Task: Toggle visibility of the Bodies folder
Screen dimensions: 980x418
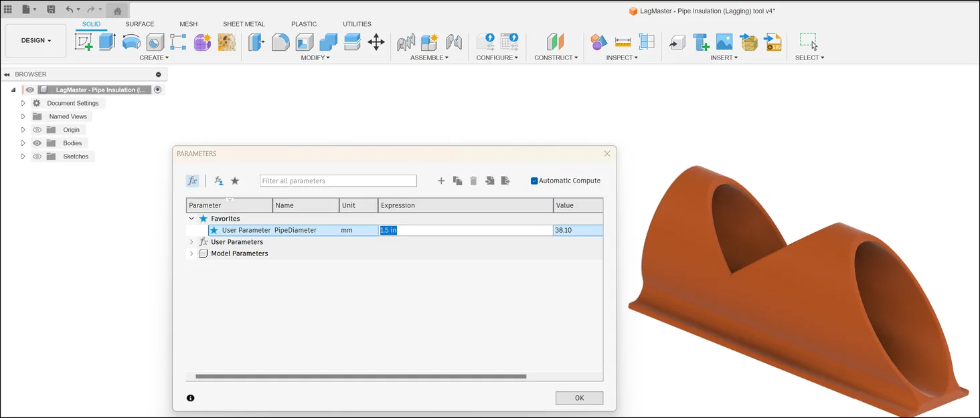Action: click(37, 143)
